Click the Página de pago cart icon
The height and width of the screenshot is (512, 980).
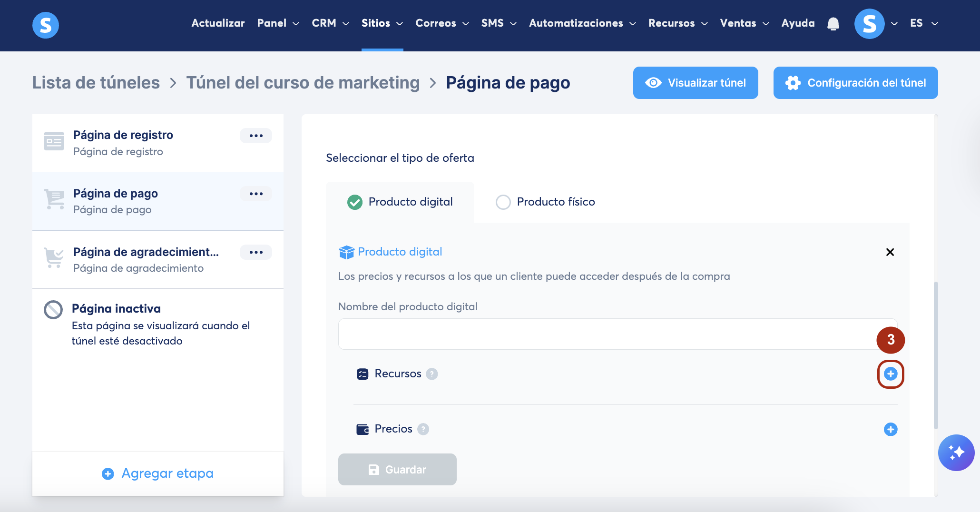click(x=54, y=199)
